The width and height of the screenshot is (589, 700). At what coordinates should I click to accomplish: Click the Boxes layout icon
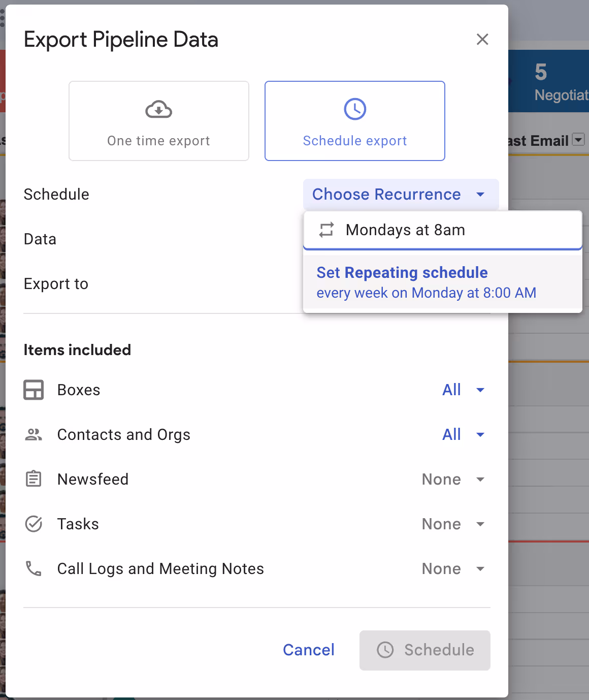point(34,390)
